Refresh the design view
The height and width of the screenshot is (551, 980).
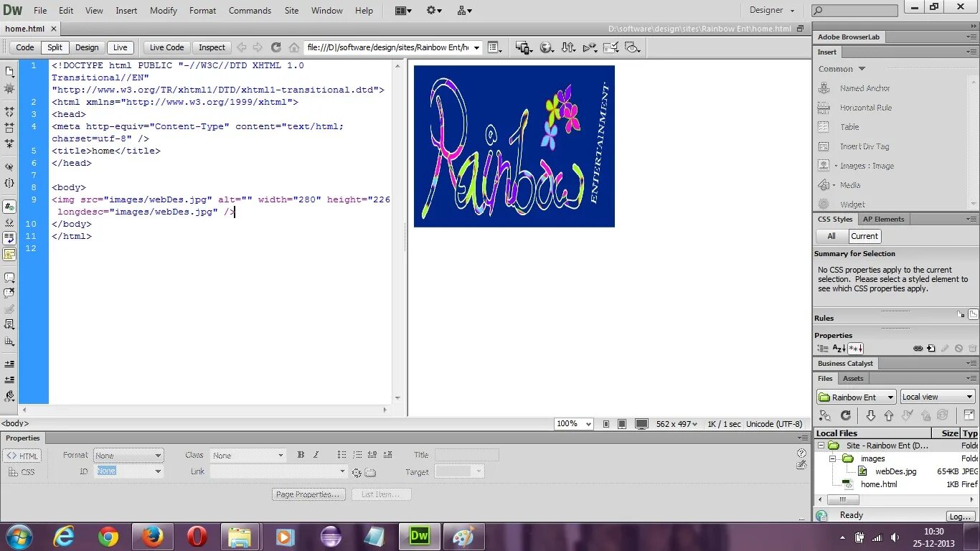[x=275, y=47]
